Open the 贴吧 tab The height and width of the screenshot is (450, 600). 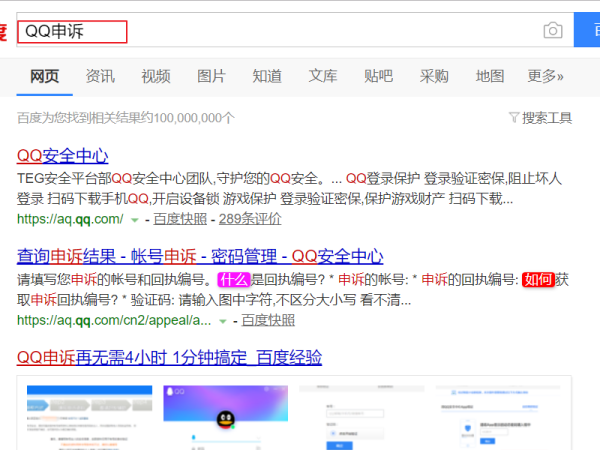pos(378,76)
